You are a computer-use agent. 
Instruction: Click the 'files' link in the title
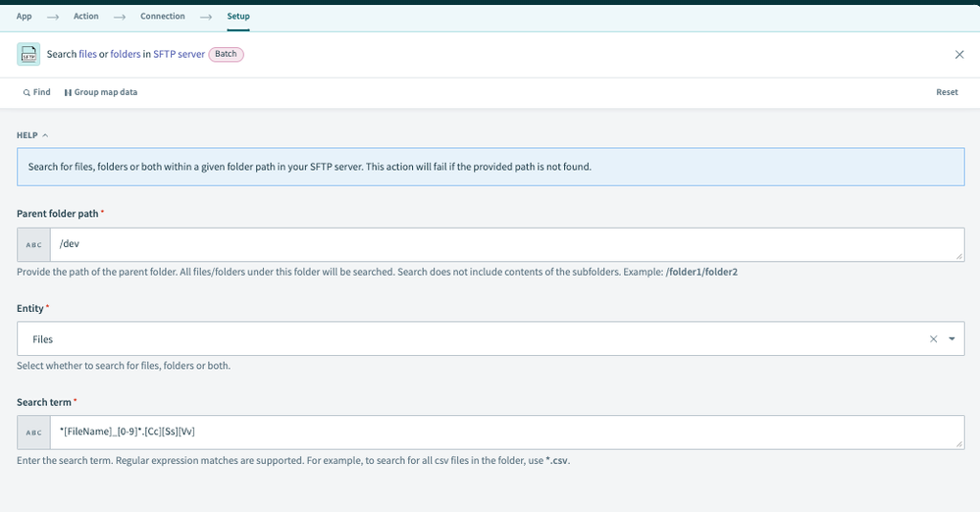click(x=87, y=55)
